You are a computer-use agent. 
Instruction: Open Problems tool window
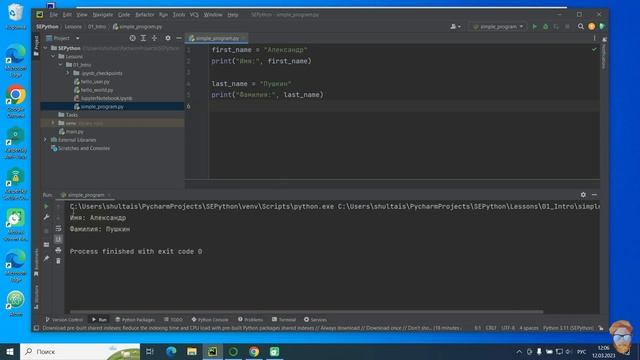click(x=251, y=320)
